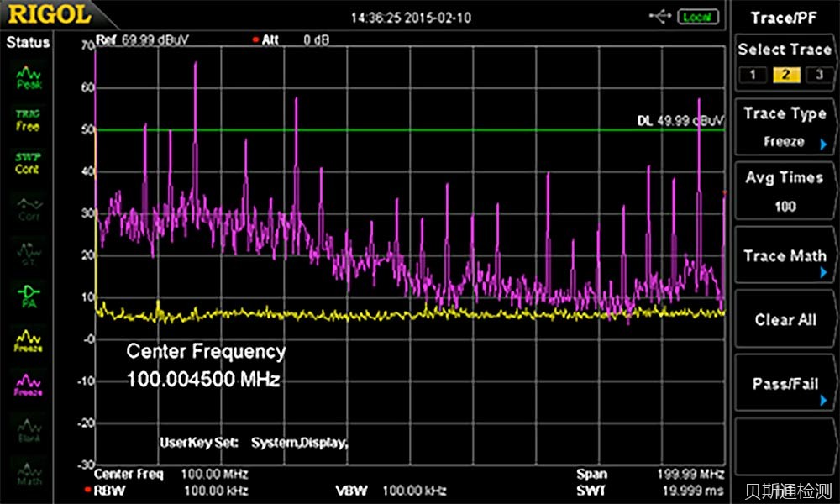The height and width of the screenshot is (504, 840).
Task: Click the yellow Freeze trace icon
Action: click(29, 339)
